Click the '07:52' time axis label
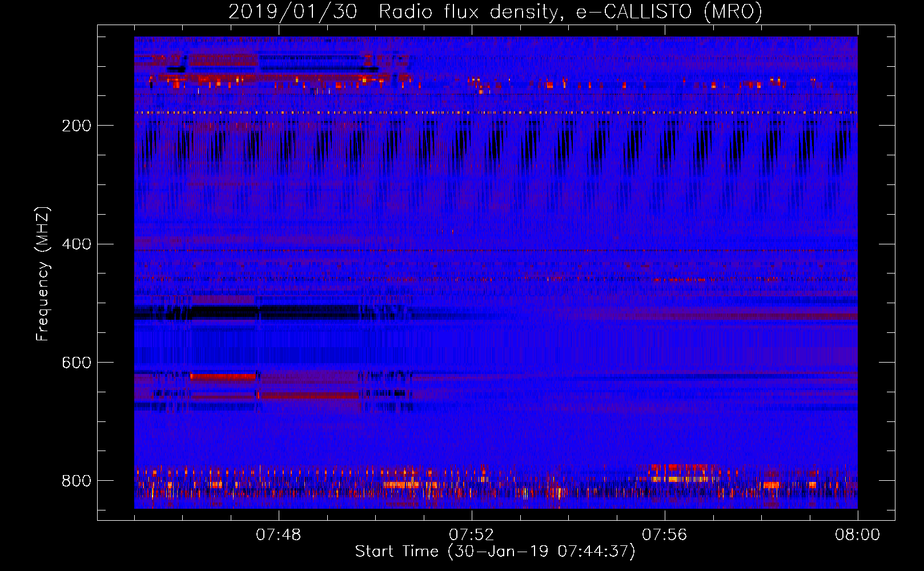The height and width of the screenshot is (571, 924). click(x=471, y=535)
